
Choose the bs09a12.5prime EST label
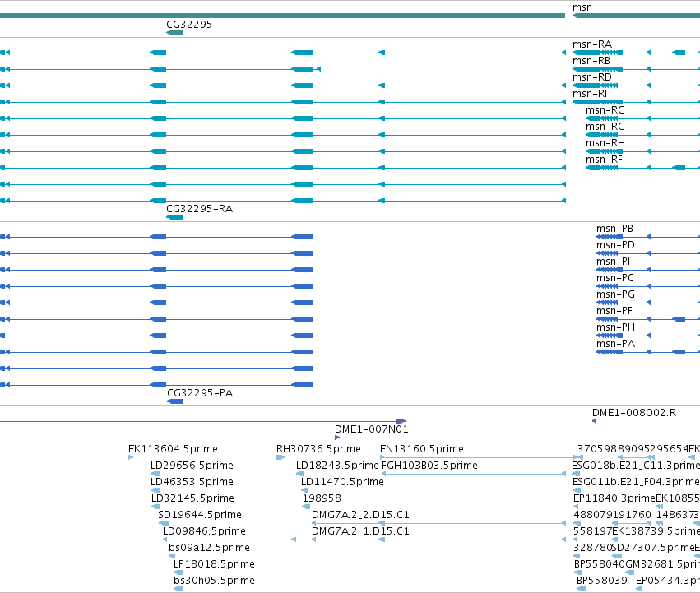pyautogui.click(x=209, y=548)
